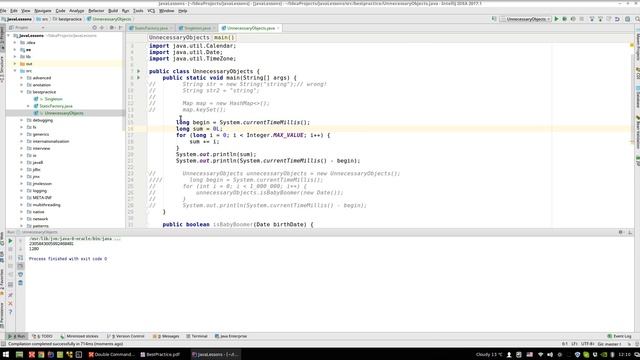The image size is (640, 360).
Task: Open Run panel settings gear icon
Action: [620, 232]
